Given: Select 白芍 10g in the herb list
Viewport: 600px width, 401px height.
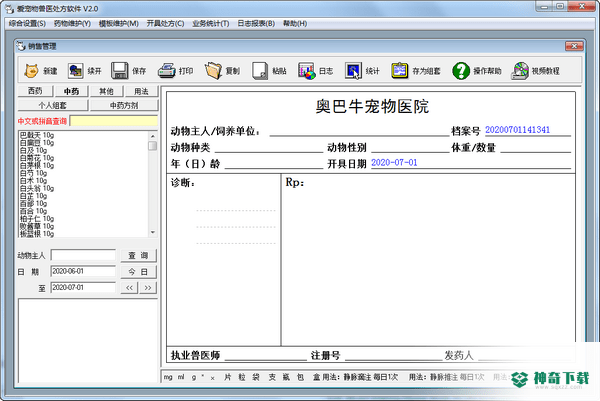Looking at the screenshot, I should pyautogui.click(x=33, y=173).
